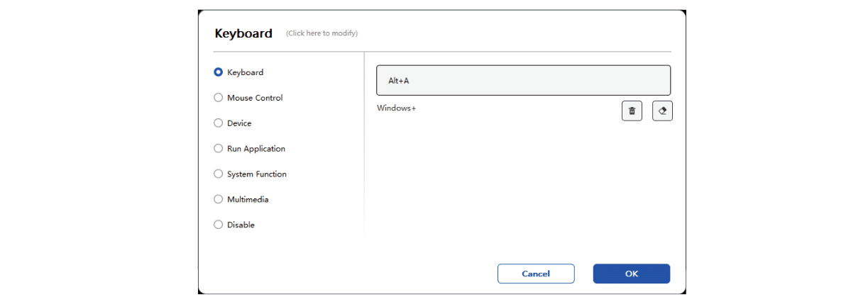Click the Run Application label text
This screenshot has height=304, width=868.
(256, 149)
